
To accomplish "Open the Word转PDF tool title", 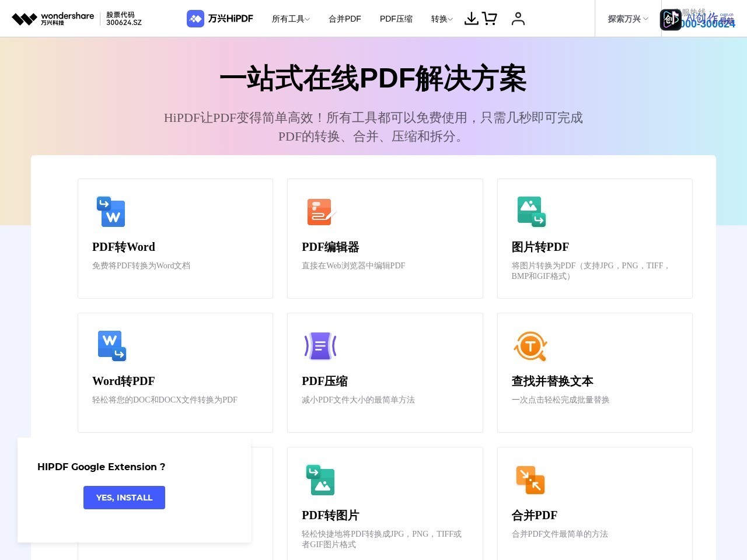I will tap(124, 381).
